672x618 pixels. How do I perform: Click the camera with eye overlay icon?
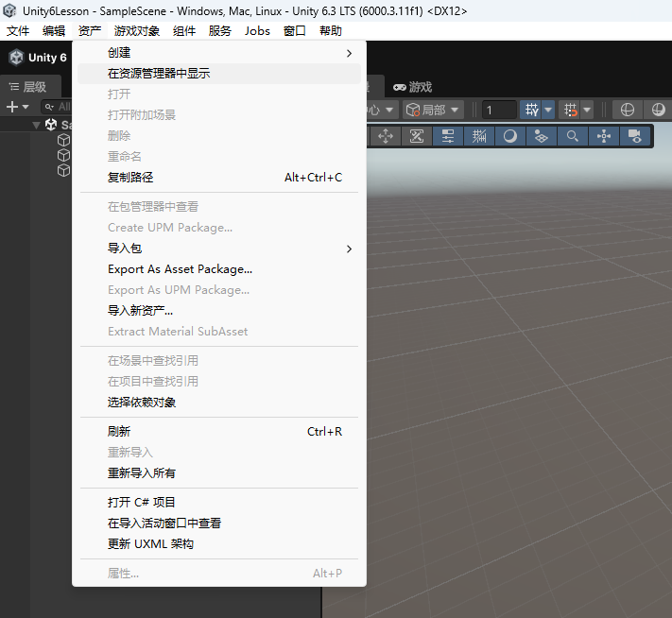(635, 136)
